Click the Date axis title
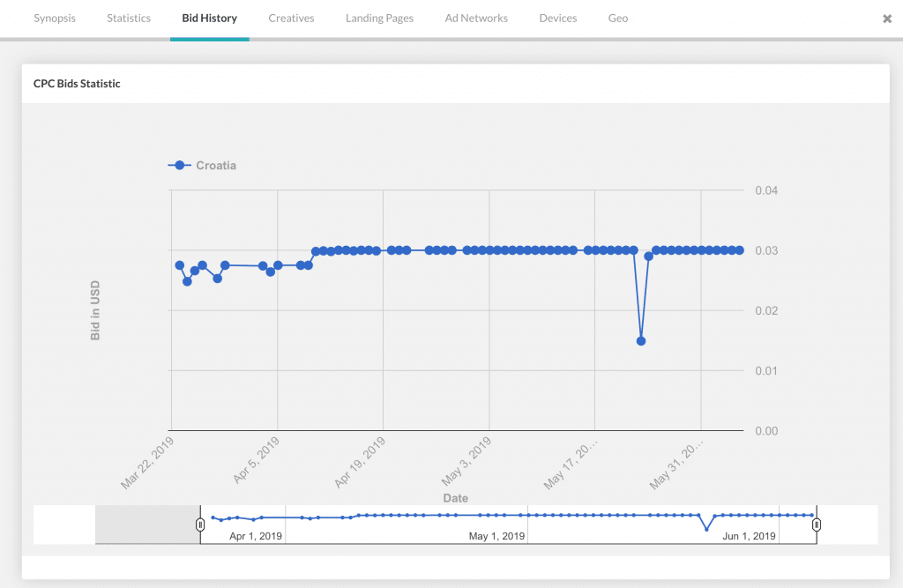 (x=456, y=498)
